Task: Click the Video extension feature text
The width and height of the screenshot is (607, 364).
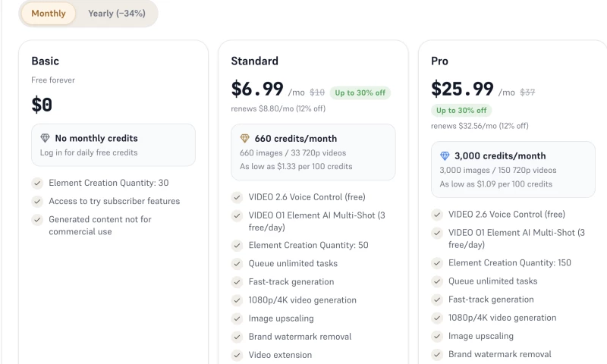Action: tap(280, 355)
